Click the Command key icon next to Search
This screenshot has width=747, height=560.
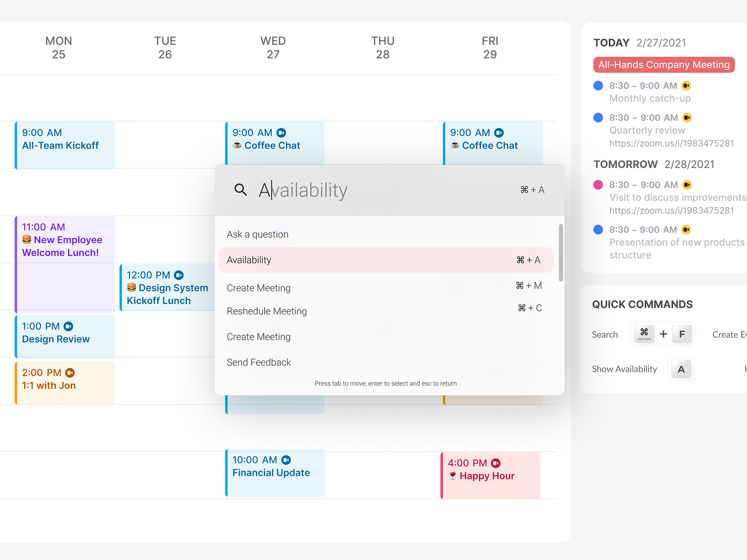click(x=644, y=334)
